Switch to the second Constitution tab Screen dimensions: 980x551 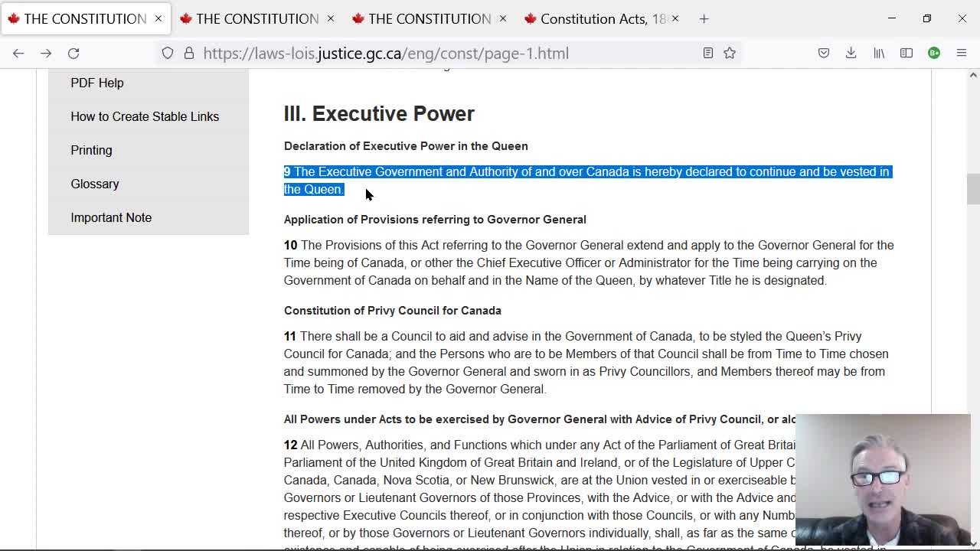[257, 18]
